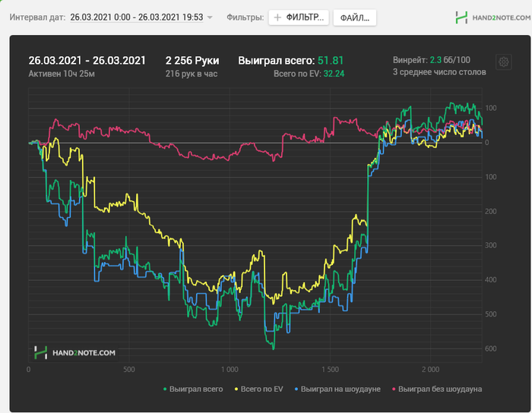This screenshot has height=413, width=532.
Task: Open graph settings gear icon
Action: [x=503, y=62]
